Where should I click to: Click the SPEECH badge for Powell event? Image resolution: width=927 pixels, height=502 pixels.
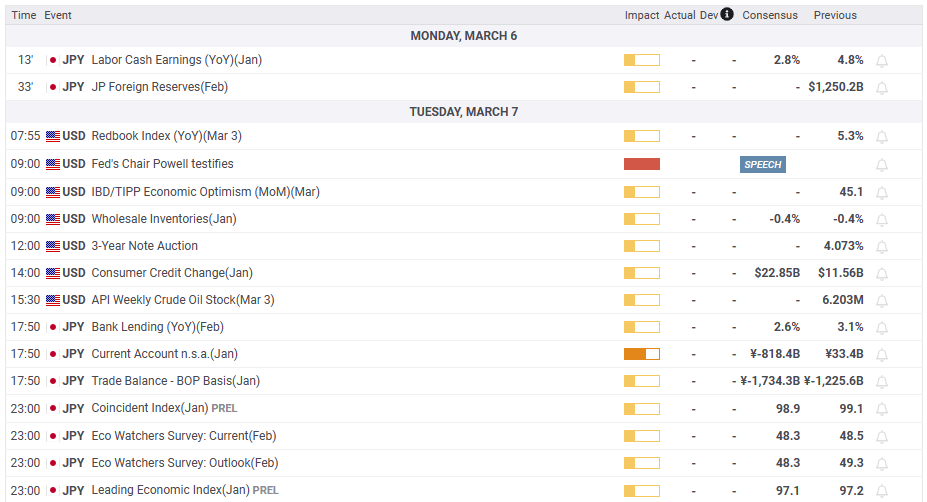coord(762,164)
